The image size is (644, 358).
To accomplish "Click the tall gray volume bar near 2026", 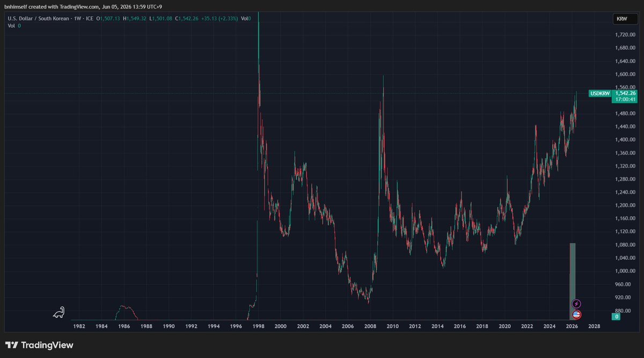I will coord(573,281).
